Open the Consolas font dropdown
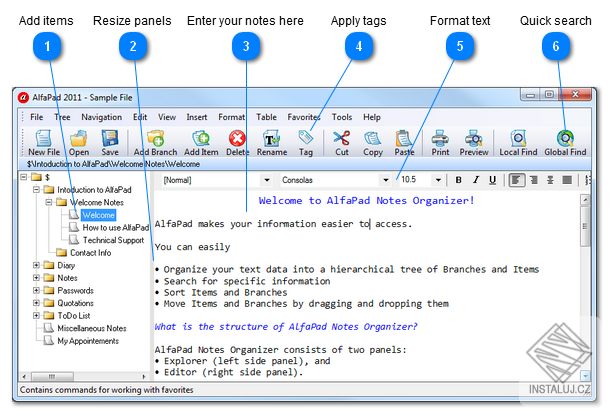 pos(386,180)
